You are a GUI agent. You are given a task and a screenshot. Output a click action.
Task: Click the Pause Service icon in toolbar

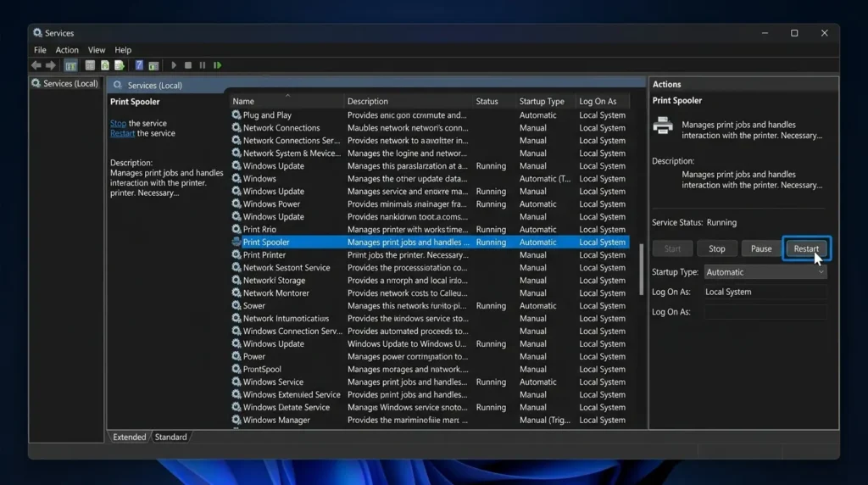point(203,65)
